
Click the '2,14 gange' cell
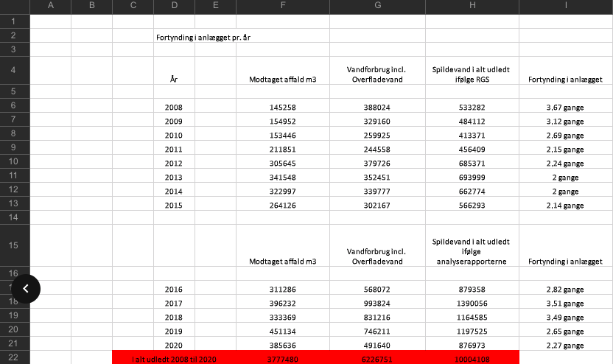tap(566, 206)
